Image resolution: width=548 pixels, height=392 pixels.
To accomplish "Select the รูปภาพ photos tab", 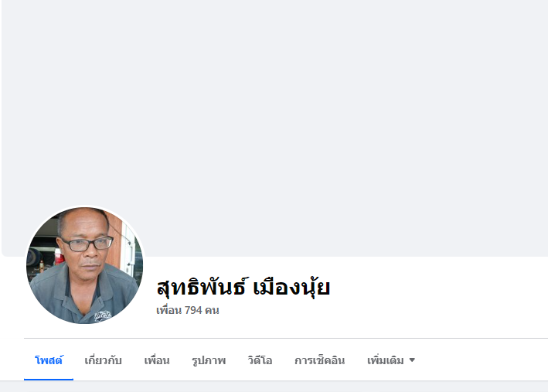I will 209,360.
